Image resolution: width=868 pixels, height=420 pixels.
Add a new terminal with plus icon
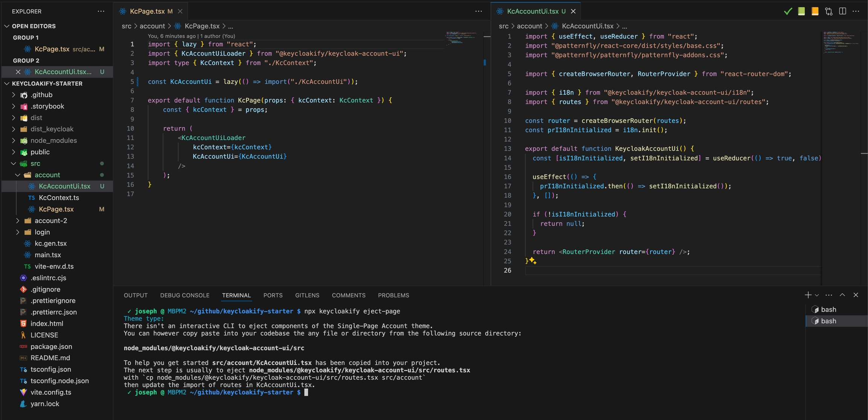(x=808, y=295)
